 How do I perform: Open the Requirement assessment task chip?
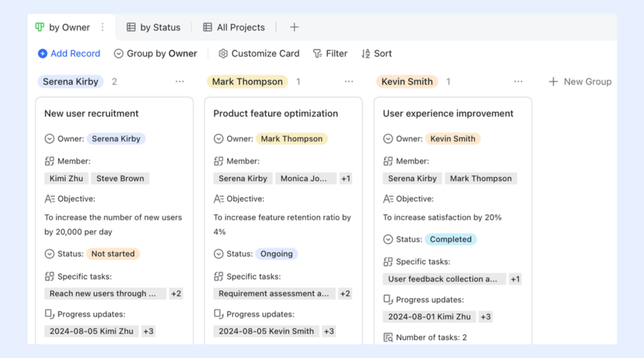click(274, 294)
